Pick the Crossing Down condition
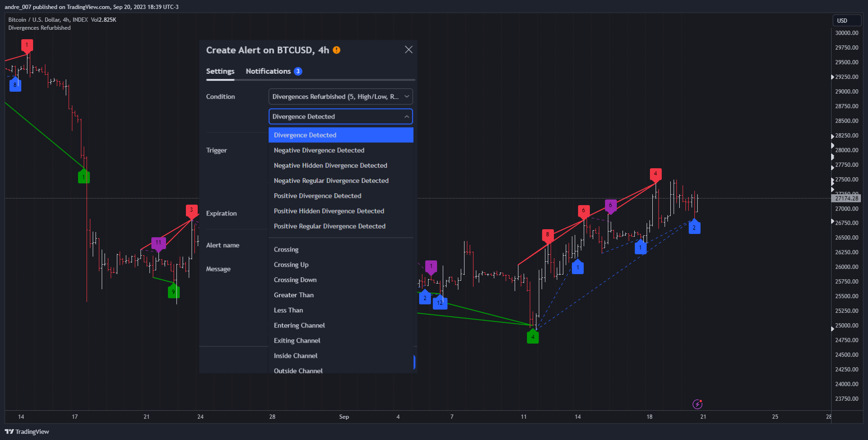868x440 pixels. [341, 280]
